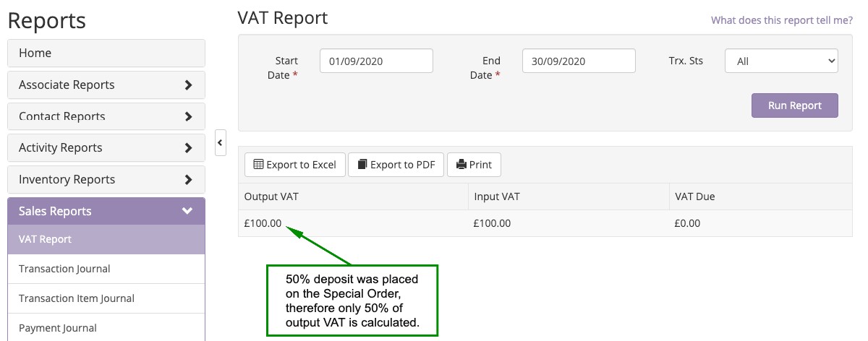Open 'What does this report tell me?' link
The height and width of the screenshot is (341, 868).
pos(782,20)
